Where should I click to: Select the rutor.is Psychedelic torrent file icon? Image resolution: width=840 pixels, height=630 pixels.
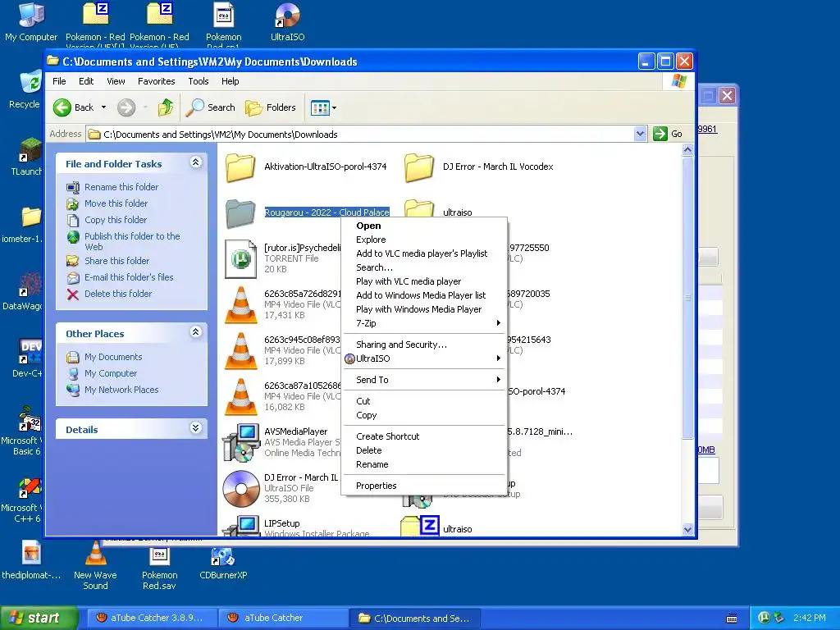tap(240, 258)
